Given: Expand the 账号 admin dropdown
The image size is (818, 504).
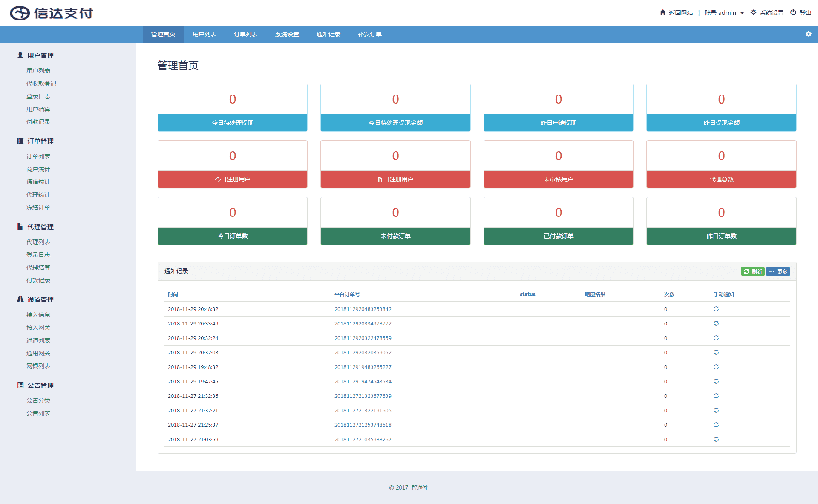Looking at the screenshot, I should [724, 13].
